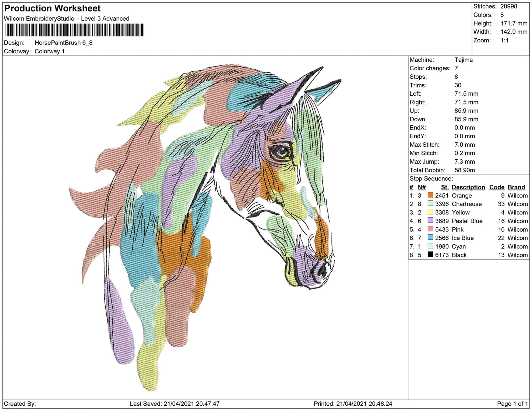Select the Chartreuse thread color chip

point(430,204)
